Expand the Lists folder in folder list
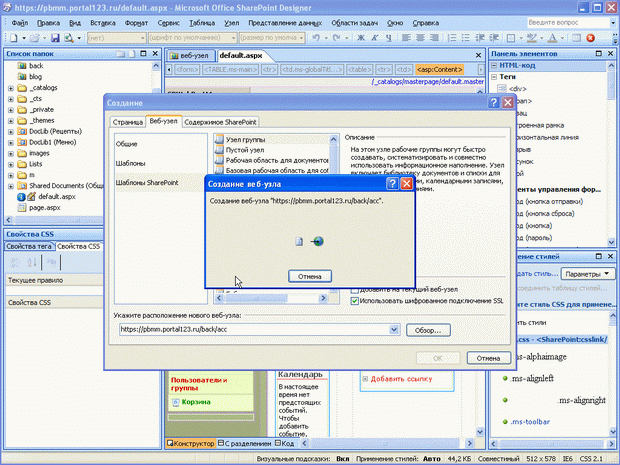This screenshot has height=465, width=620. pos(10,164)
